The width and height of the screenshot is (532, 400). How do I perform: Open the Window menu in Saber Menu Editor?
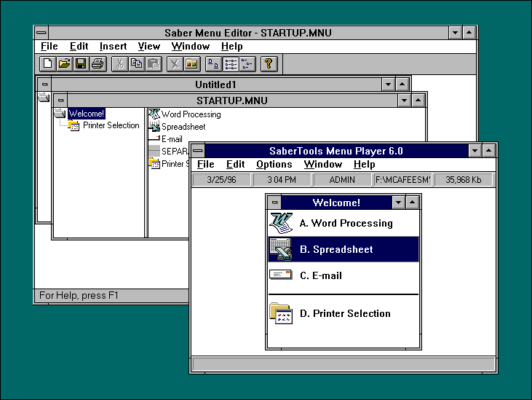point(191,46)
